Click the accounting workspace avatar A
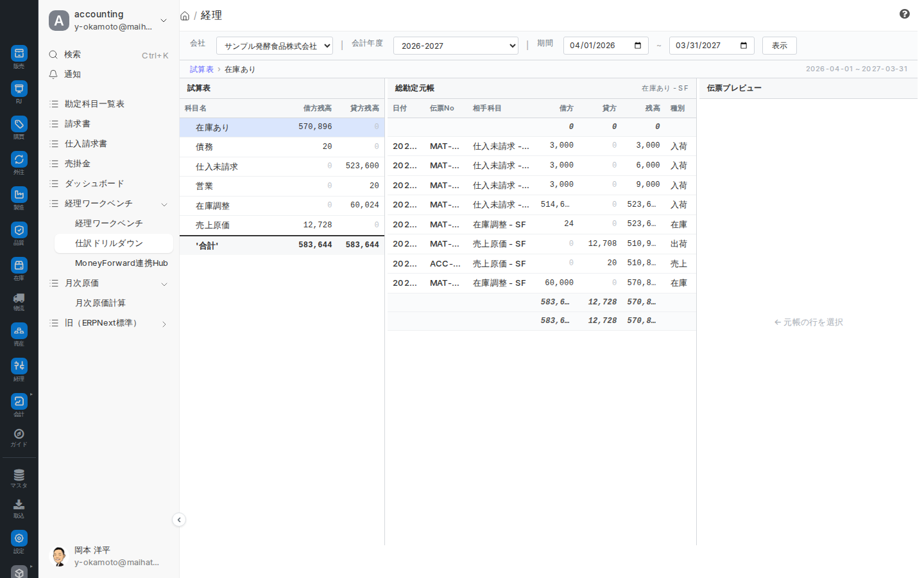Screen dimensions: 924x578 click(59, 21)
